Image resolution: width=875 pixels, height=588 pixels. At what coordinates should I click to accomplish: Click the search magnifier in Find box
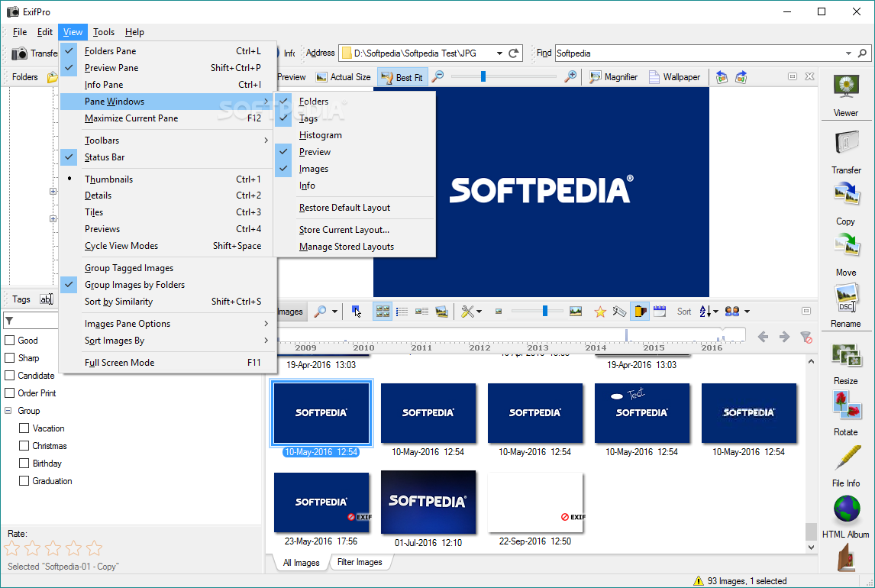click(x=862, y=53)
